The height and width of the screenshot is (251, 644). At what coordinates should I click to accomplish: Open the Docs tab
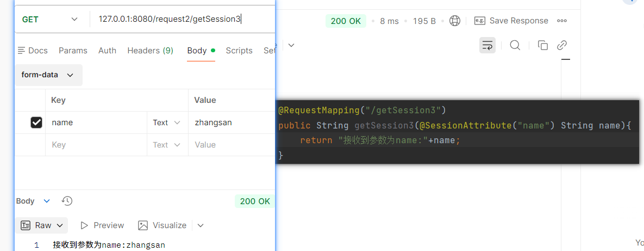[33, 51]
